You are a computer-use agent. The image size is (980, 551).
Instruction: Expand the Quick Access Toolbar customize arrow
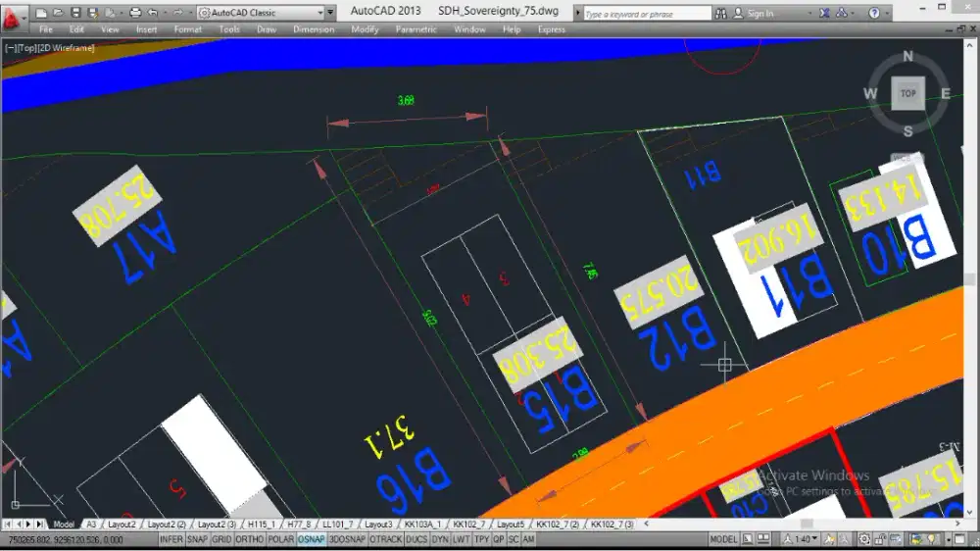coord(330,13)
